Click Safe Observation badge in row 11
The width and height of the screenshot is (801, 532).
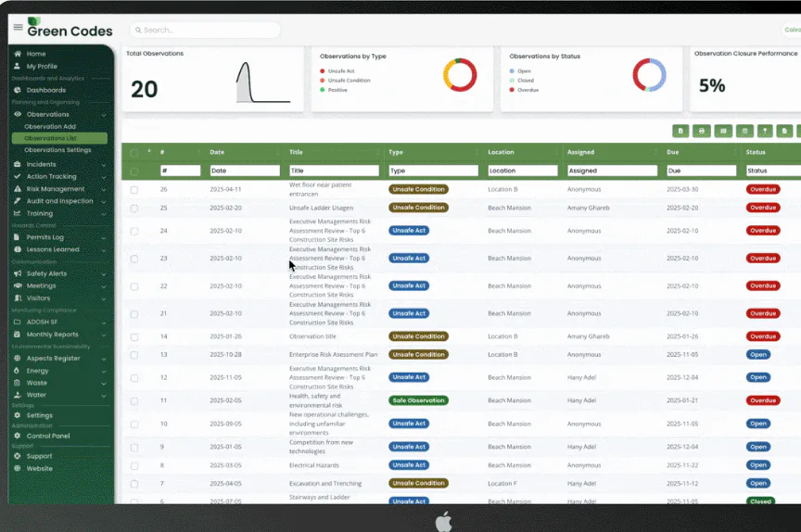point(418,400)
